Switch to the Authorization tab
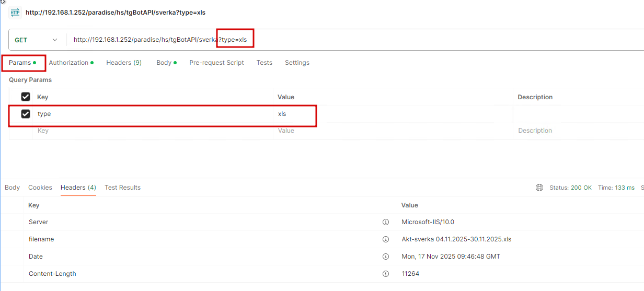Image resolution: width=644 pixels, height=291 pixels. [x=69, y=63]
